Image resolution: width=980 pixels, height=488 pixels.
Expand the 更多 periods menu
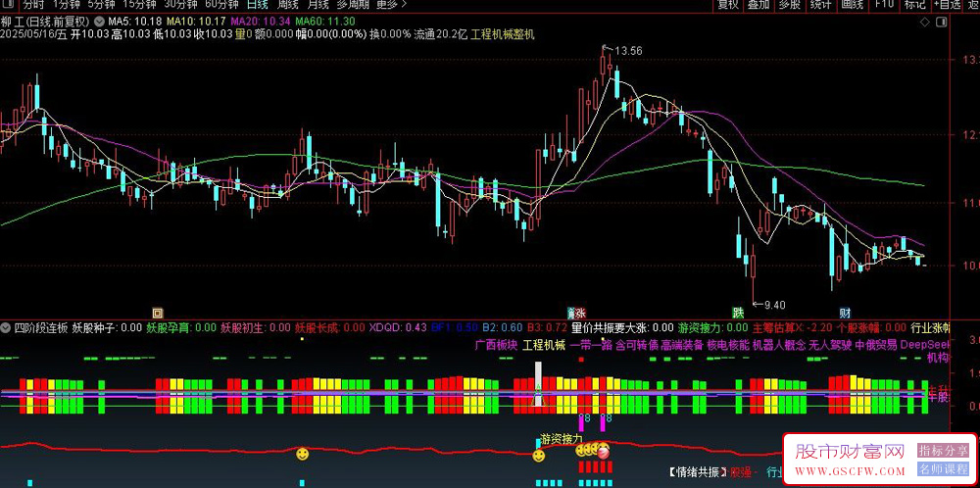pyautogui.click(x=391, y=4)
